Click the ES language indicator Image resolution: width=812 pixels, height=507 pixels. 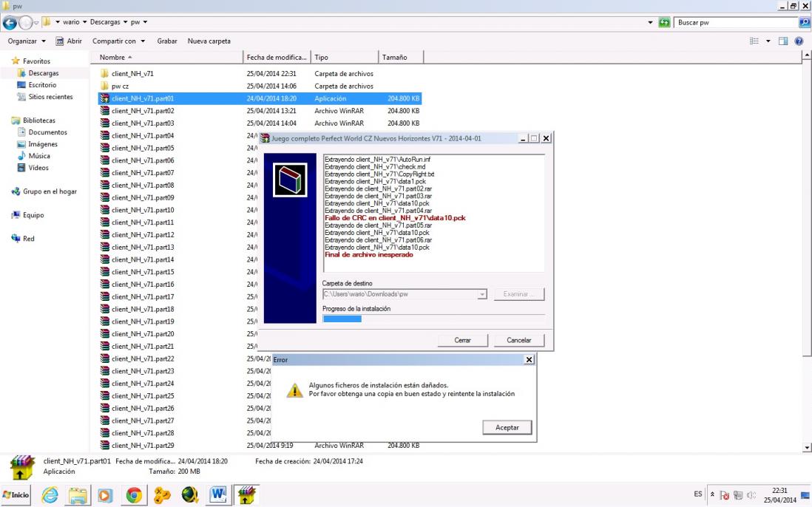click(x=697, y=494)
